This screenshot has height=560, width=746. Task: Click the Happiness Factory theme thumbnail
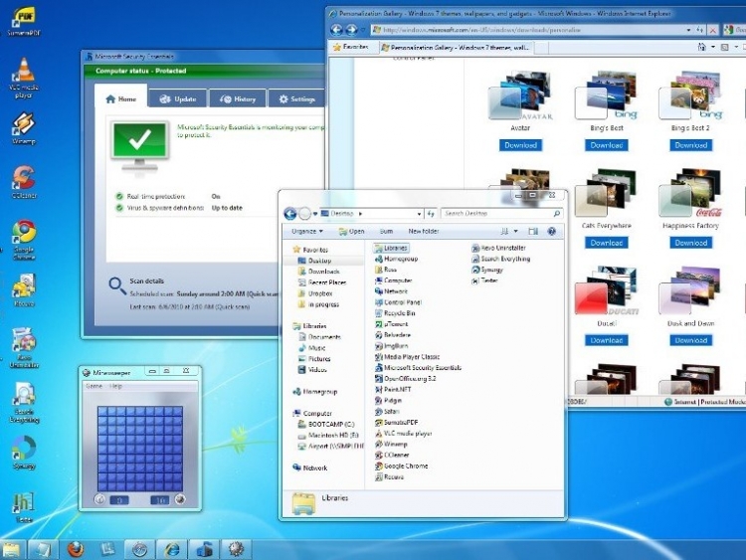pyautogui.click(x=691, y=196)
